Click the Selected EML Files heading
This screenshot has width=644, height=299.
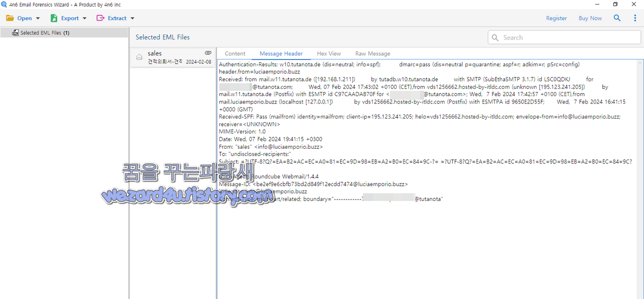(163, 37)
